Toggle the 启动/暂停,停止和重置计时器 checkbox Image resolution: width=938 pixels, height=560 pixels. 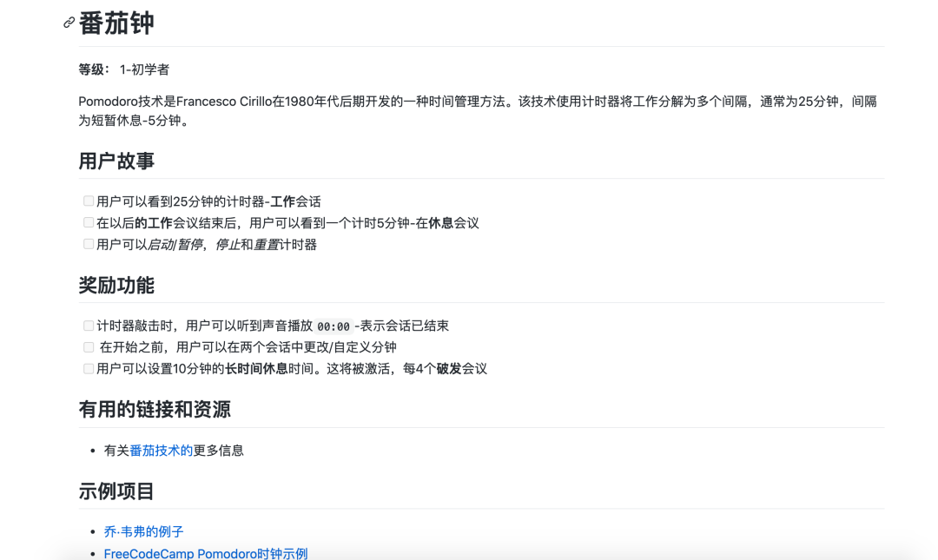[89, 244]
